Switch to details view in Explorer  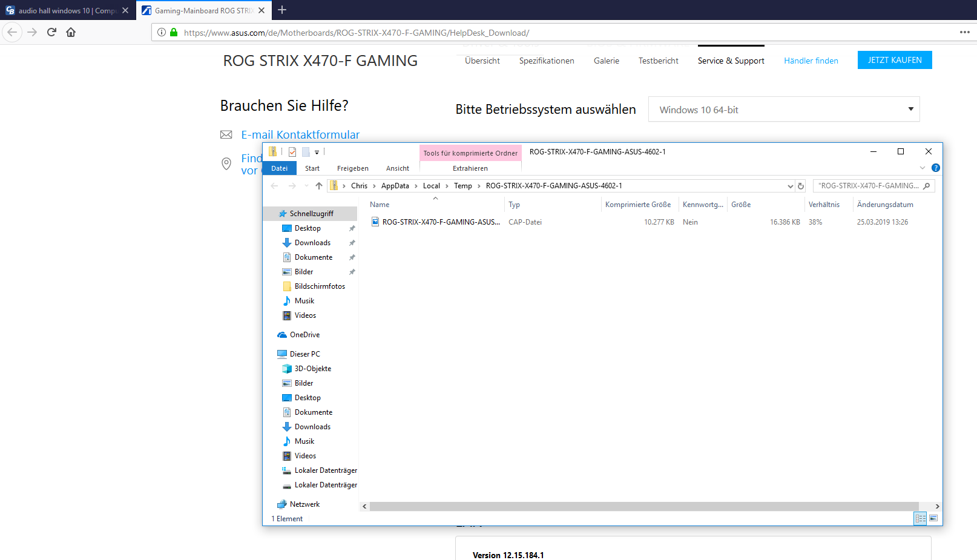921,518
